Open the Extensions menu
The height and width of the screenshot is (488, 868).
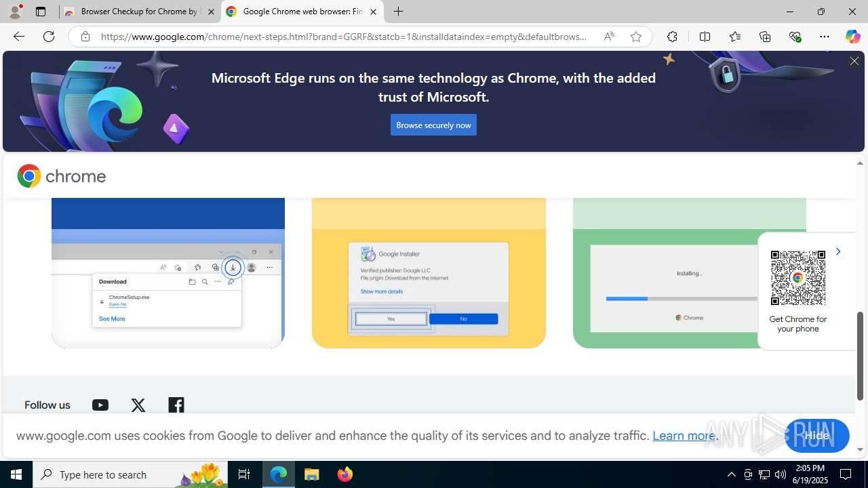[x=672, y=37]
